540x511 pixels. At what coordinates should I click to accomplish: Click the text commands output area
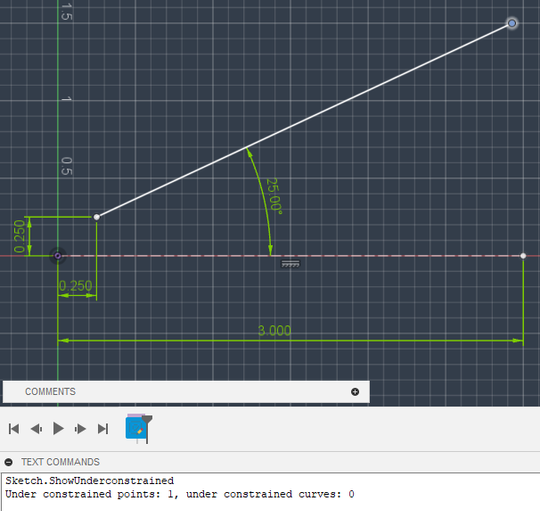[270, 492]
